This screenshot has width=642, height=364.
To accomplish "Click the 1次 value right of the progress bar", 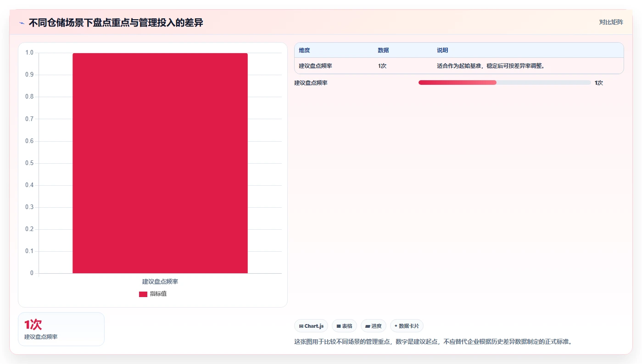I will 598,83.
